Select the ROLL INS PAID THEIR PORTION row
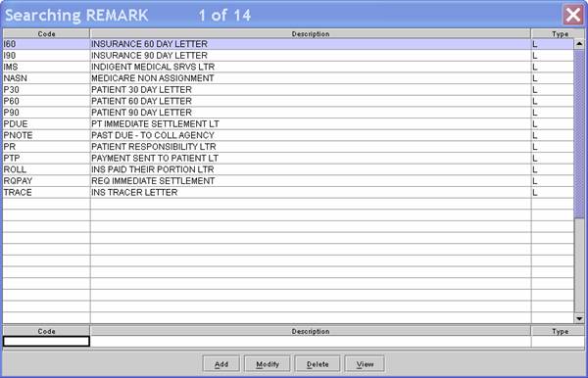This screenshot has width=588, height=378. pos(288,169)
